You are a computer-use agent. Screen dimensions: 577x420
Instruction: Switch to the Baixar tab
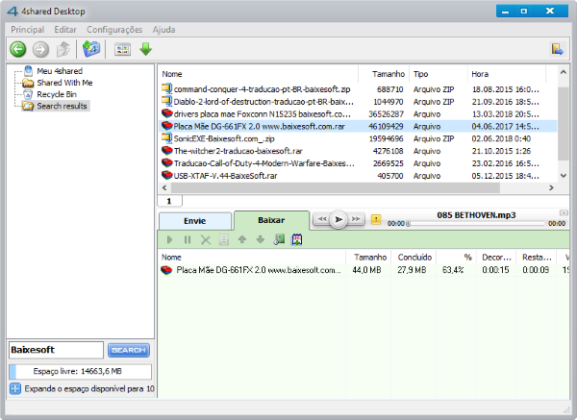click(x=272, y=220)
